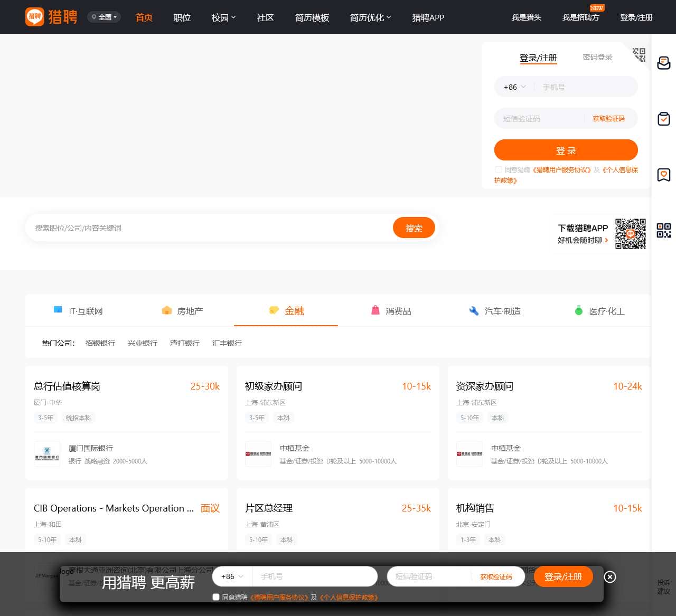This screenshot has height=616, width=676.
Task: Focus the 手机号 field in login panel
Action: tap(586, 87)
